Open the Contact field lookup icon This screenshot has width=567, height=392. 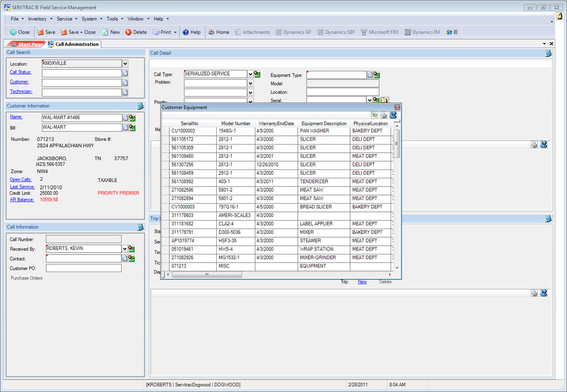(125, 259)
